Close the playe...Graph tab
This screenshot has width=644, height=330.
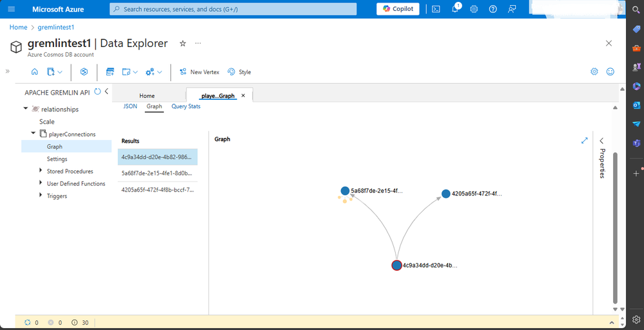[x=243, y=95]
